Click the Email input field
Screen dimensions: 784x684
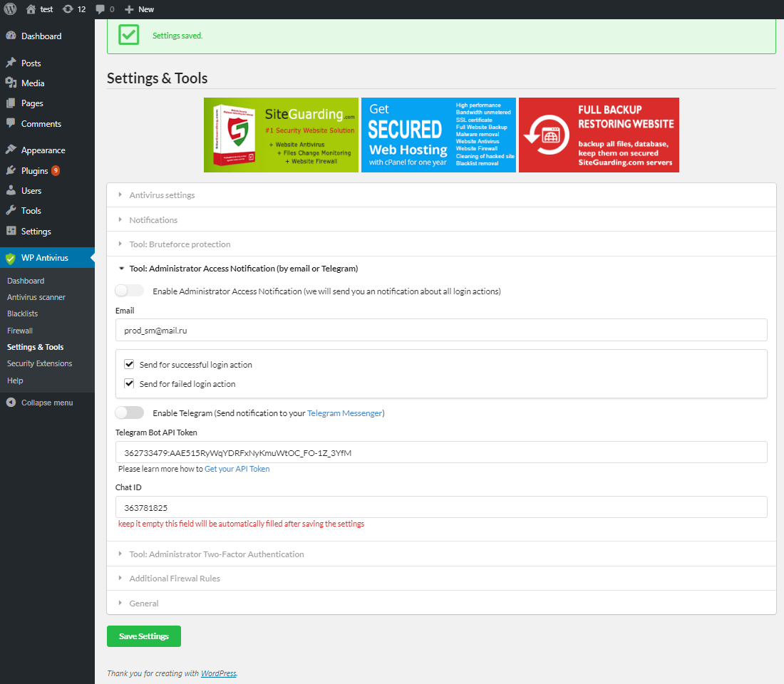pos(441,330)
